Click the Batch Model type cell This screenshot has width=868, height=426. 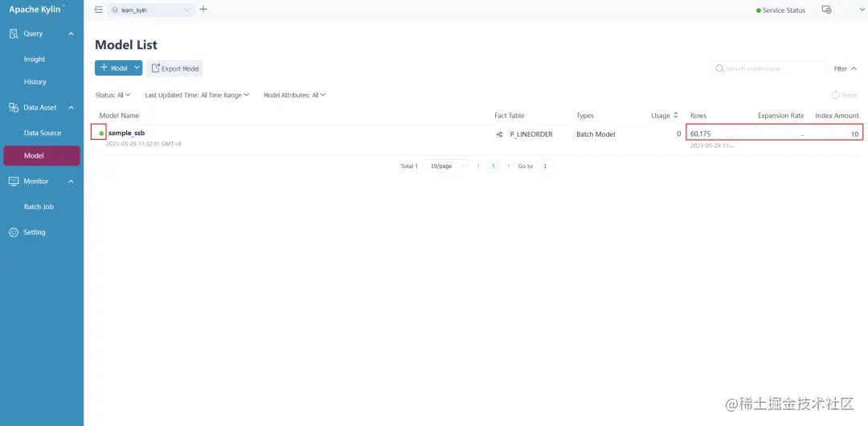click(x=596, y=134)
